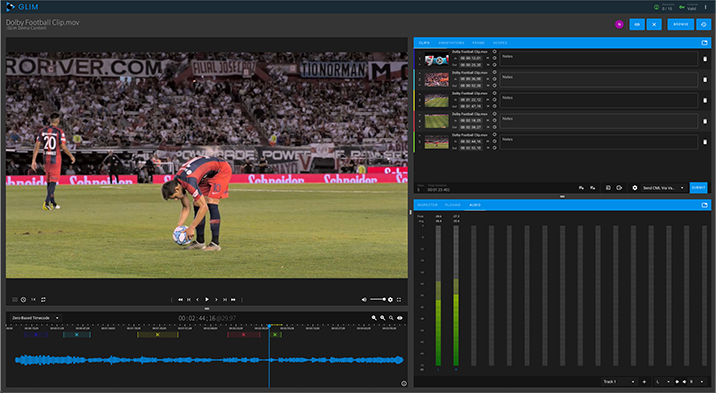Screen dimensions: 716x393
Task: Click the Submit button
Action: pos(698,188)
